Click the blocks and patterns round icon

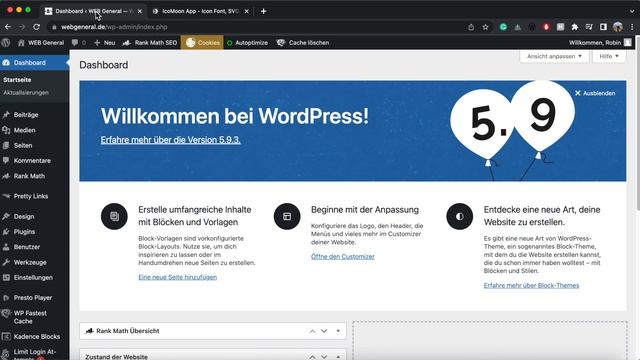point(114,216)
